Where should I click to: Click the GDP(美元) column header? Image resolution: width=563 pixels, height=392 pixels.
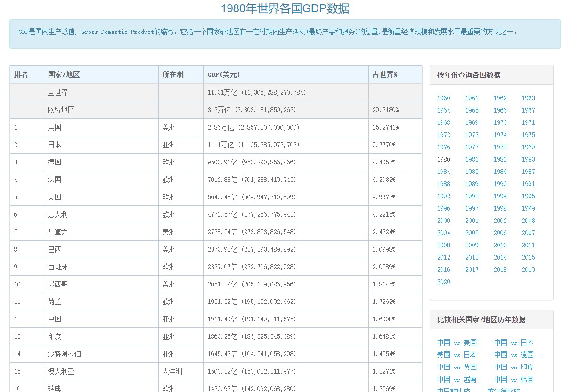click(224, 74)
